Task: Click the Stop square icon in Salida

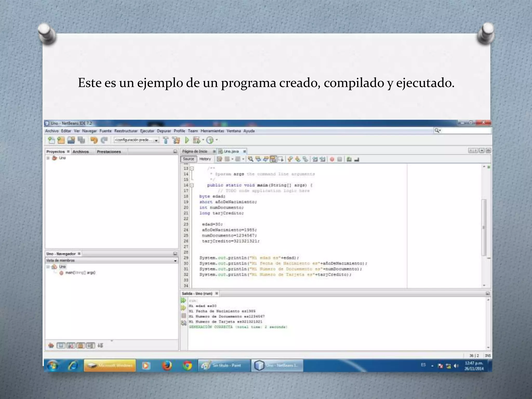Action: [x=184, y=316]
